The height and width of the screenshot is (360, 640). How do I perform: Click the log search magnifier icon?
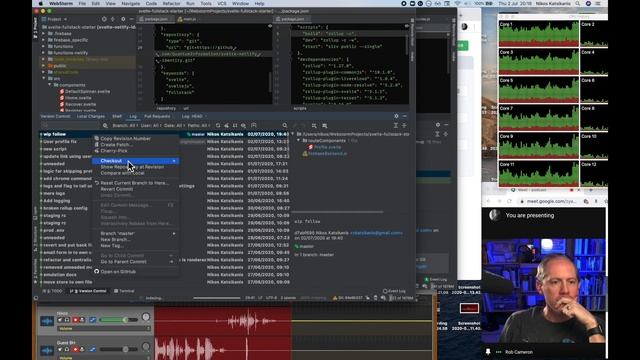(285, 126)
